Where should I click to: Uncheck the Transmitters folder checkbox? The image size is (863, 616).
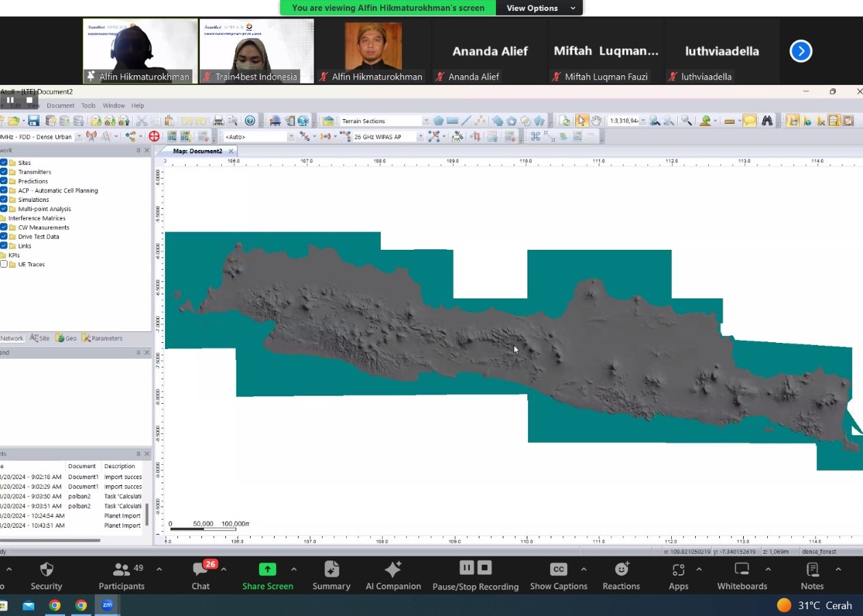click(x=4, y=172)
